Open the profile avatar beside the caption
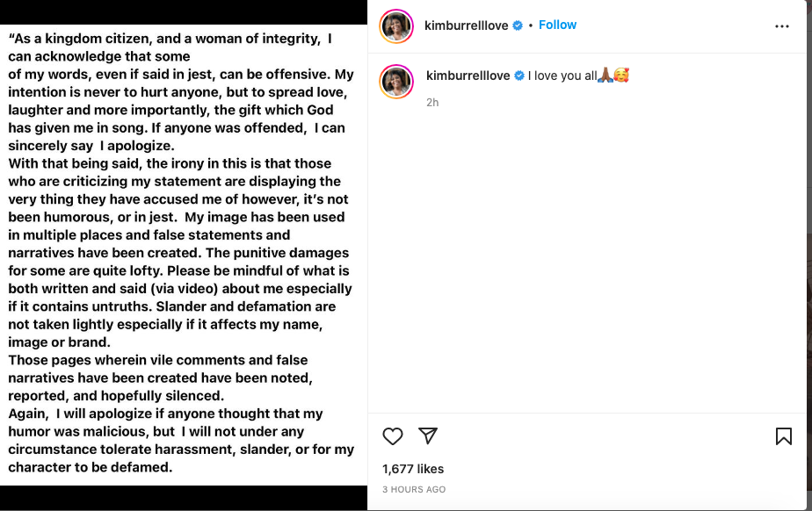 (x=396, y=82)
